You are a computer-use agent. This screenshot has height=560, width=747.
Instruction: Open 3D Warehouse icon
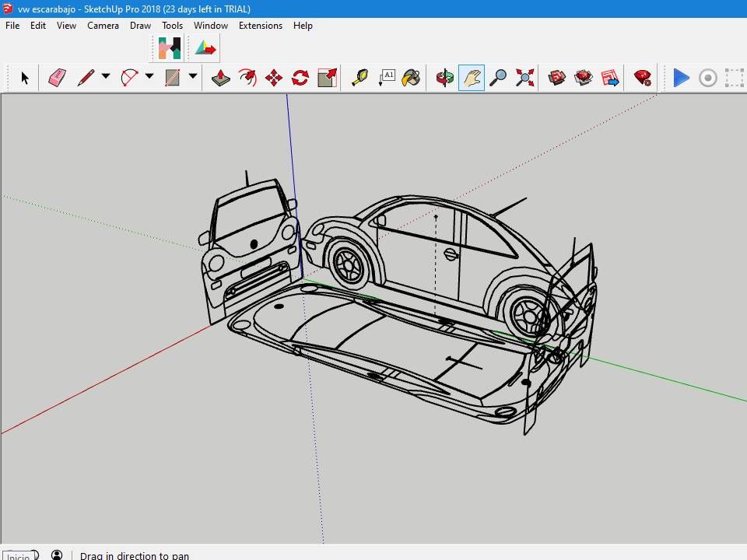coord(556,78)
